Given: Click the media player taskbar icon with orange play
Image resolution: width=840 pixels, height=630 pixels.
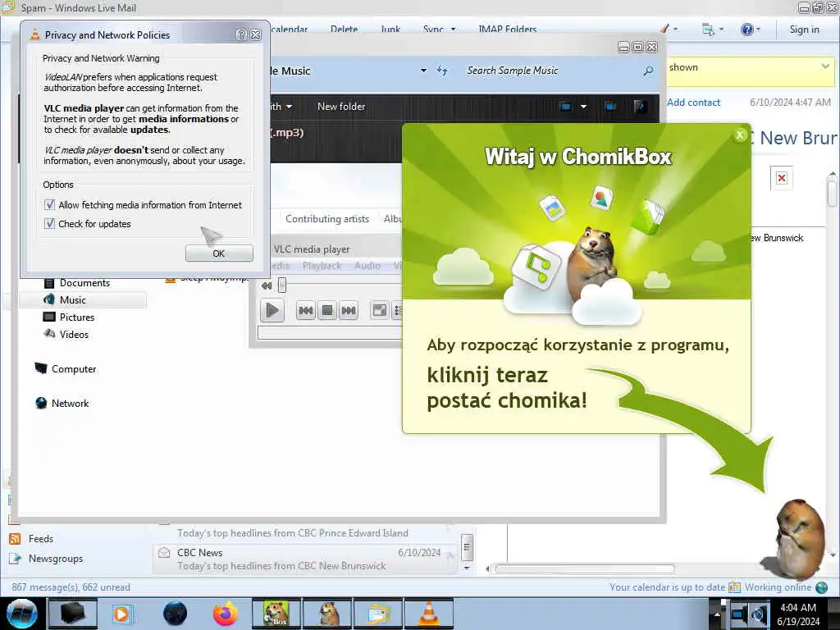Looking at the screenshot, I should coord(121,614).
